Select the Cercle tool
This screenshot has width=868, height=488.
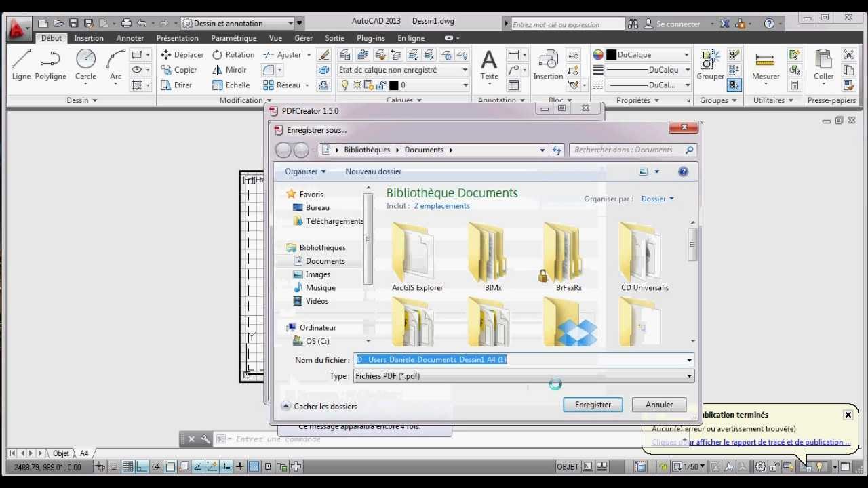coord(85,65)
